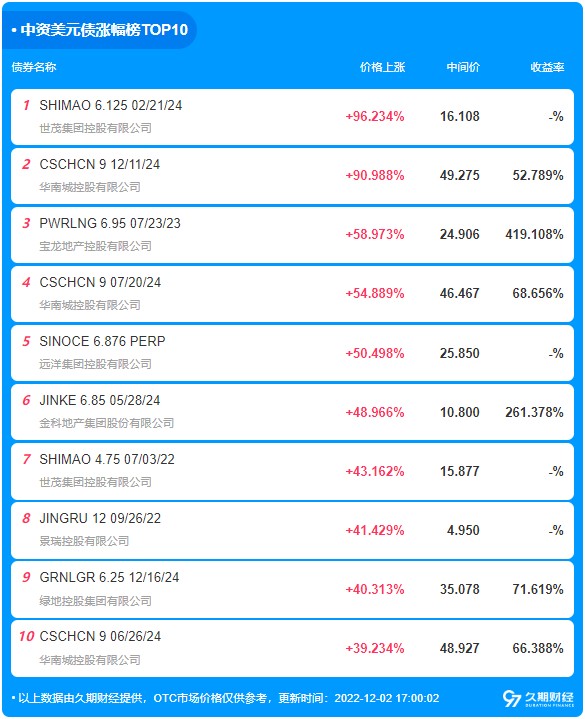This screenshot has height=719, width=585.
Task: Click the 419.108% yield value
Action: [534, 234]
